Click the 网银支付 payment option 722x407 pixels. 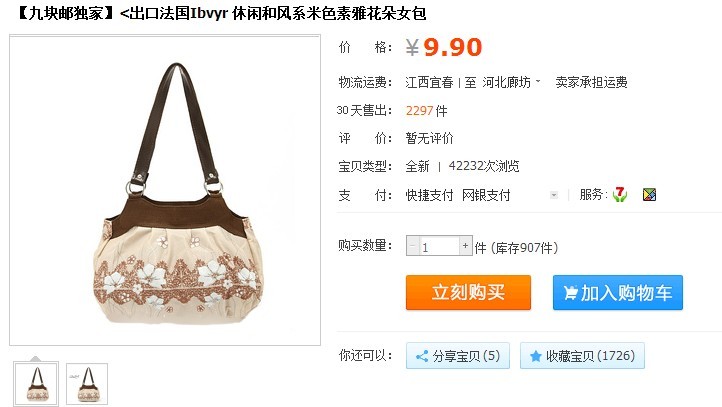(x=486, y=195)
